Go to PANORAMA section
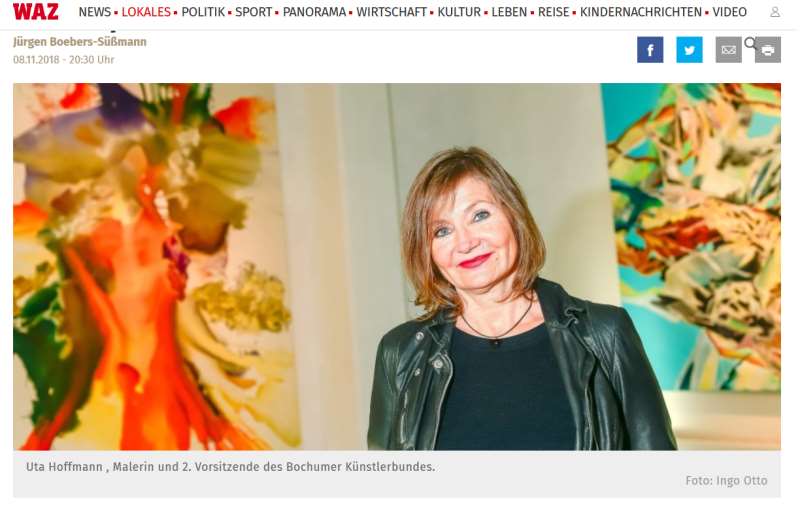 314,12
